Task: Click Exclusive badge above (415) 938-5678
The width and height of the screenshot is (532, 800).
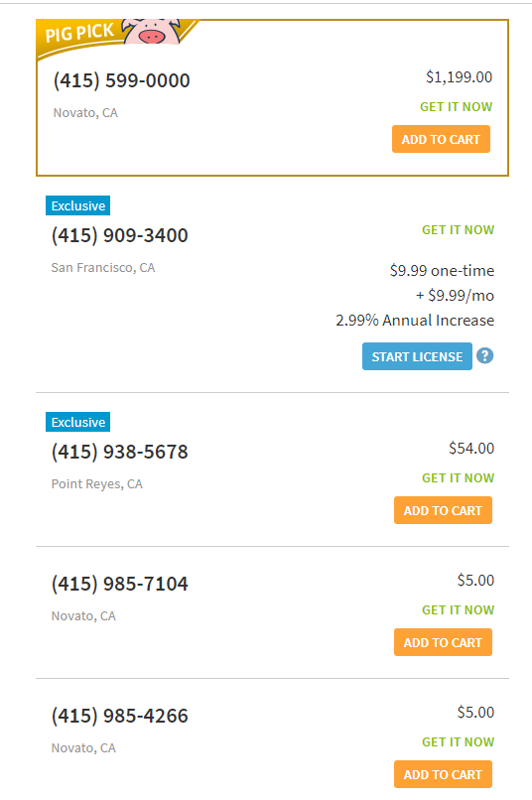Action: (78, 422)
